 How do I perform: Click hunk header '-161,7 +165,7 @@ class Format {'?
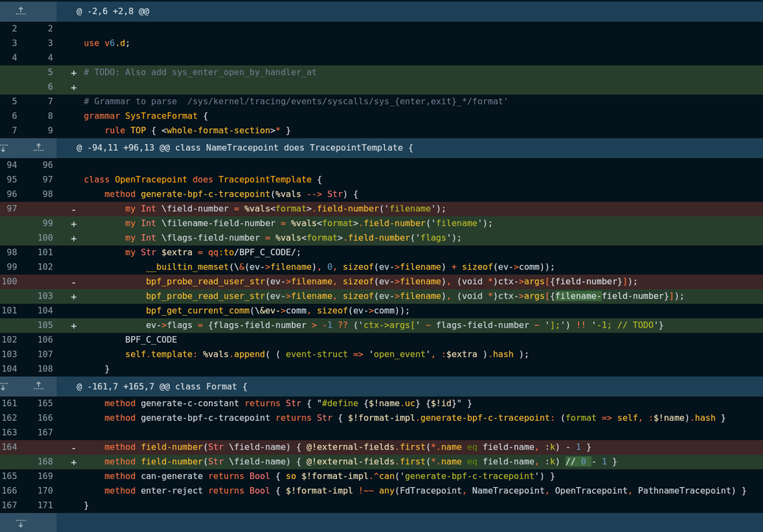167,386
